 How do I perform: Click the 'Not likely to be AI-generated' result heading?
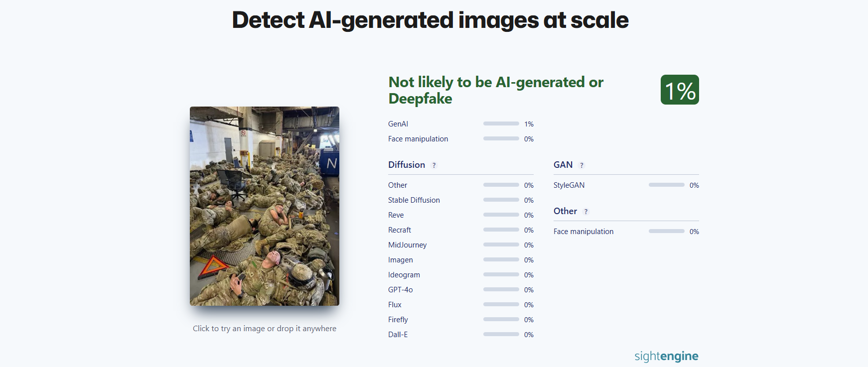[496, 90]
